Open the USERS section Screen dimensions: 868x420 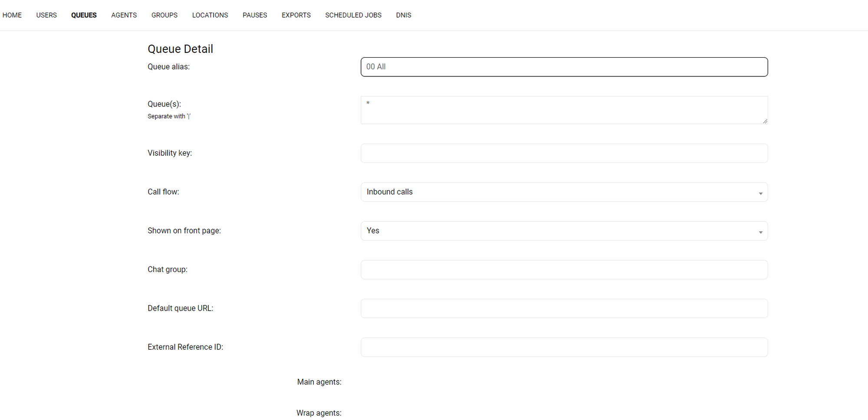tap(46, 15)
